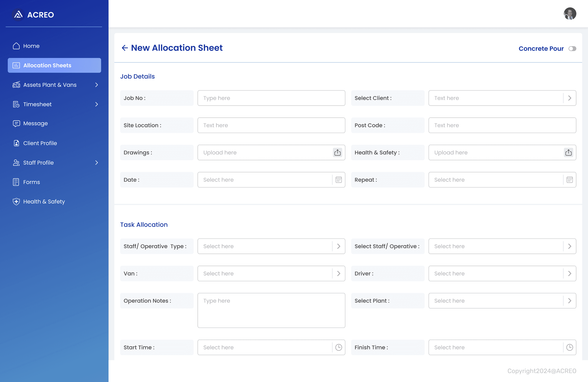Expand the Select Plant dropdown

pos(569,301)
